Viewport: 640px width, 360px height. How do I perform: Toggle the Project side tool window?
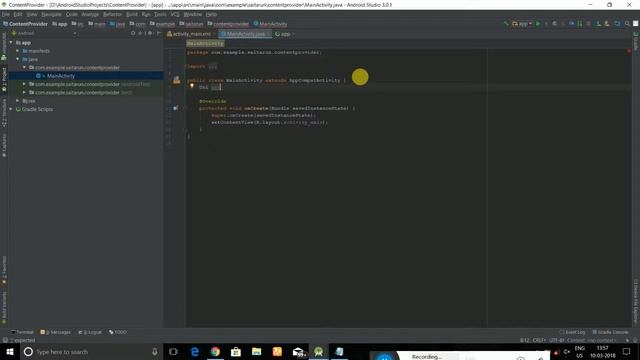[4, 80]
